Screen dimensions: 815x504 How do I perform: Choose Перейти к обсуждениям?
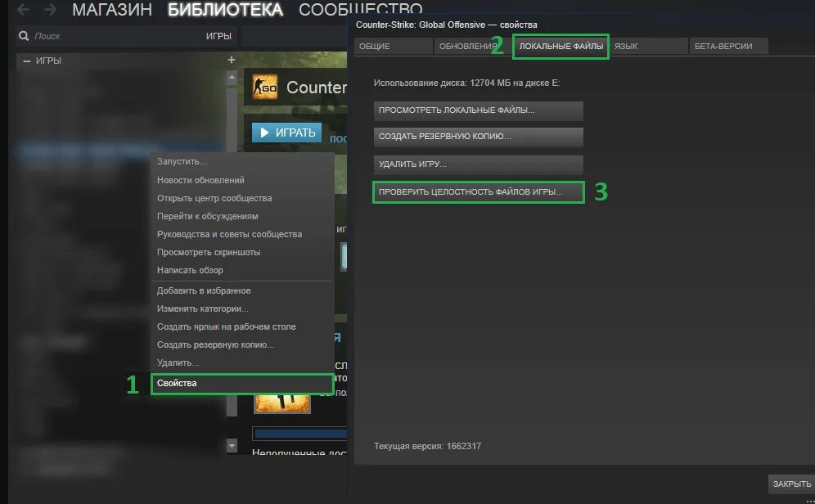pyautogui.click(x=242, y=216)
